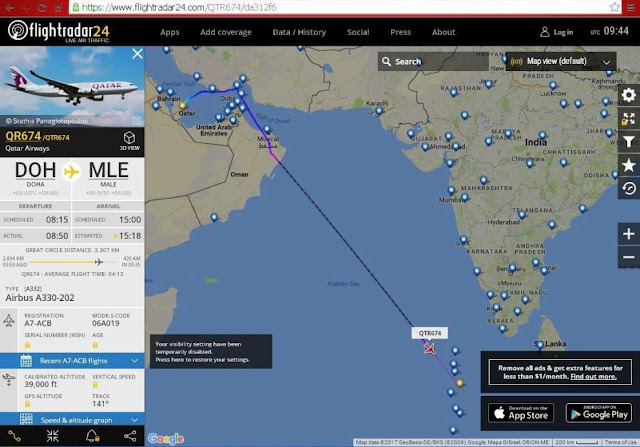The width and height of the screenshot is (640, 447).
Task: Click the DOH airport code
Action: [x=36, y=170]
